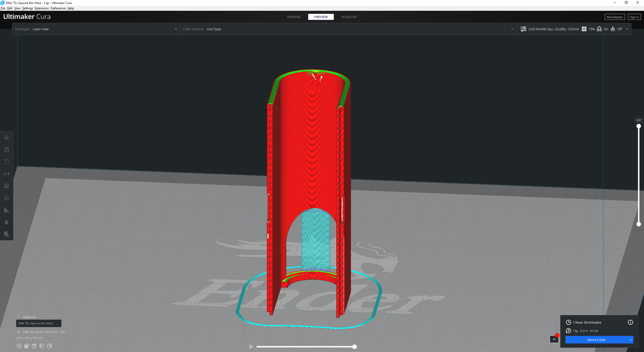Click the front view cube icon
The height and width of the screenshot is (352, 644).
tap(27, 346)
